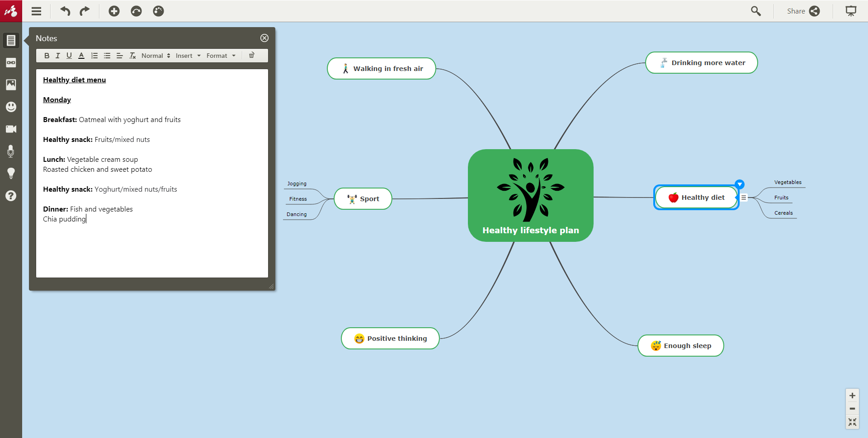The height and width of the screenshot is (438, 868).
Task: Select the central Healthy lifestyle plan topic
Action: click(531, 195)
